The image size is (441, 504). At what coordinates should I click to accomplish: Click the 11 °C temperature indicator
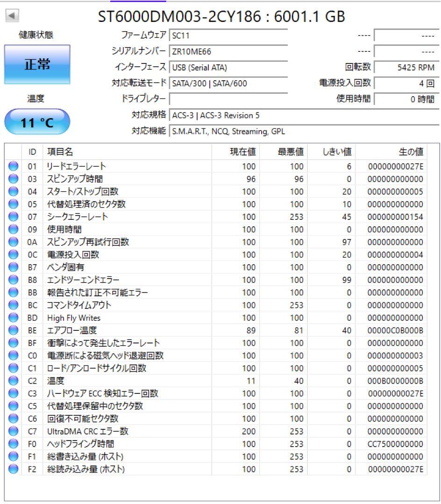[36, 121]
